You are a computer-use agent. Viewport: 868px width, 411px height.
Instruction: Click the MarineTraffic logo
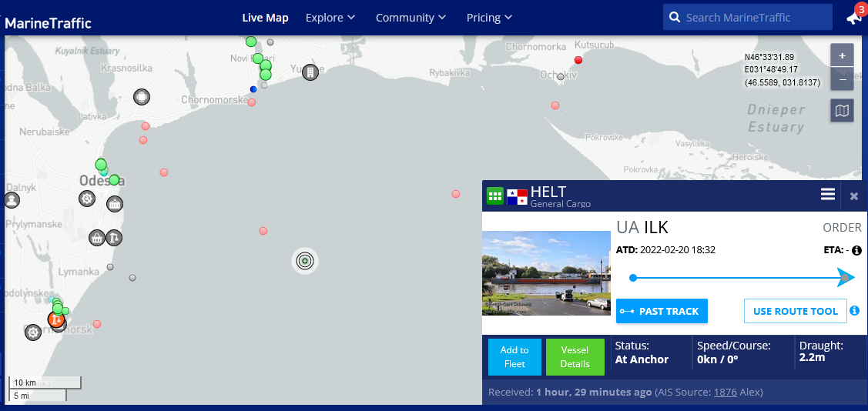pyautogui.click(x=48, y=23)
